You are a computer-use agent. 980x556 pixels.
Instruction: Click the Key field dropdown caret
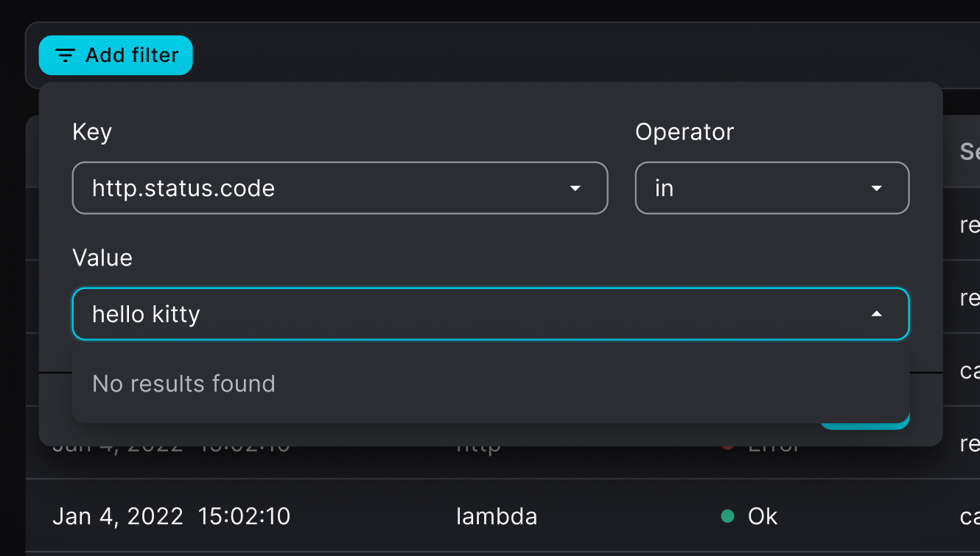click(x=575, y=188)
